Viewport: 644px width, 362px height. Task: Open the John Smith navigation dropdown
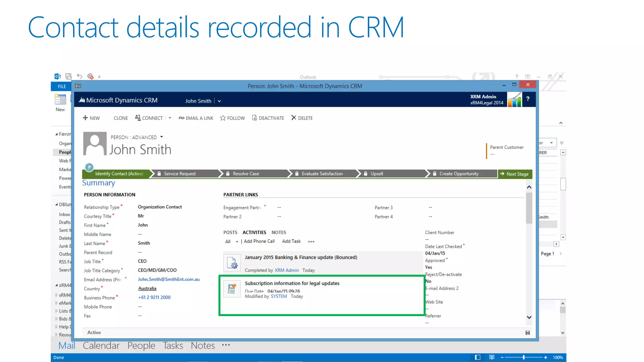click(219, 101)
